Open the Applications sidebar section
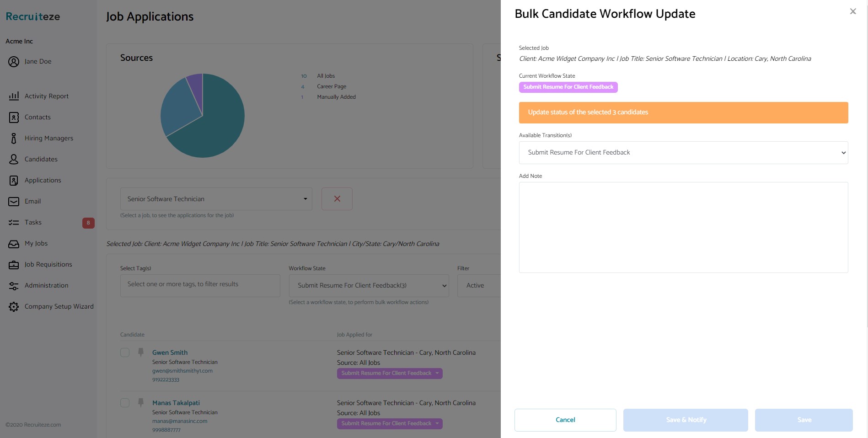 tap(43, 180)
